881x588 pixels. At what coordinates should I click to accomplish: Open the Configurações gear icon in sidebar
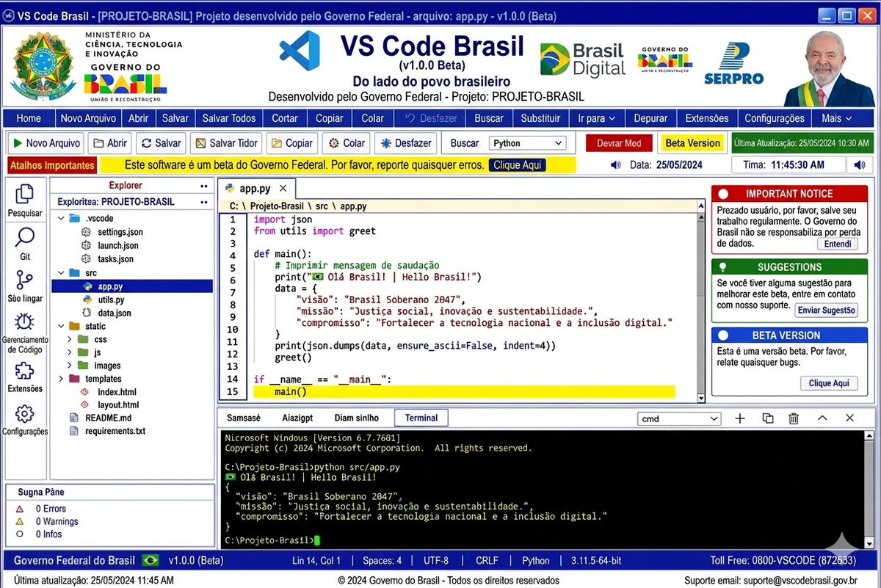(25, 413)
